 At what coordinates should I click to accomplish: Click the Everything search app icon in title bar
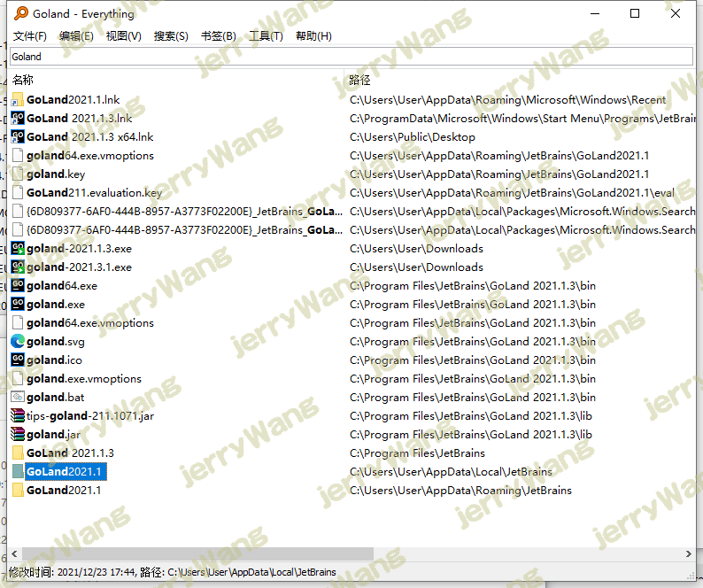pos(21,13)
